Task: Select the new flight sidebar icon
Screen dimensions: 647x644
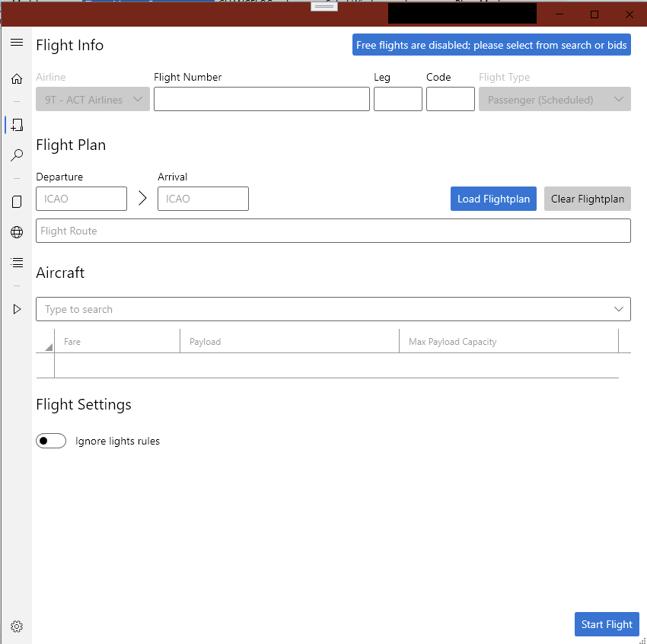Action: (x=17, y=125)
